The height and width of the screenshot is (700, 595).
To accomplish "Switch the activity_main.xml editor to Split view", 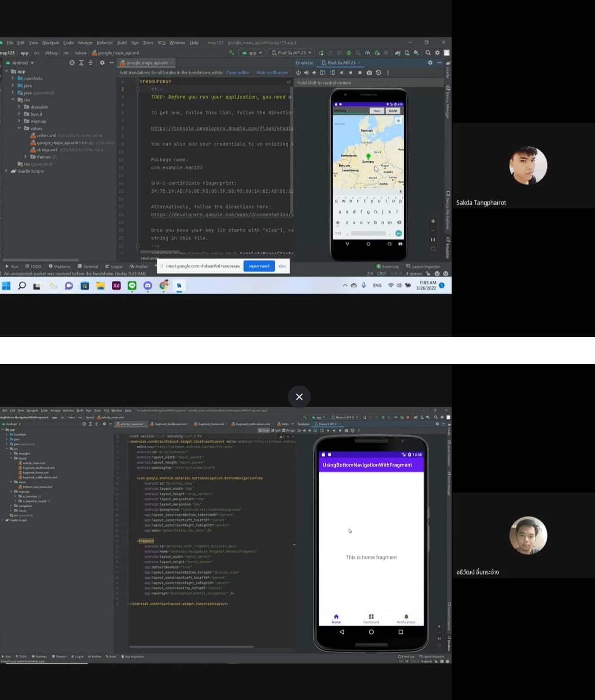I will pos(277,430).
